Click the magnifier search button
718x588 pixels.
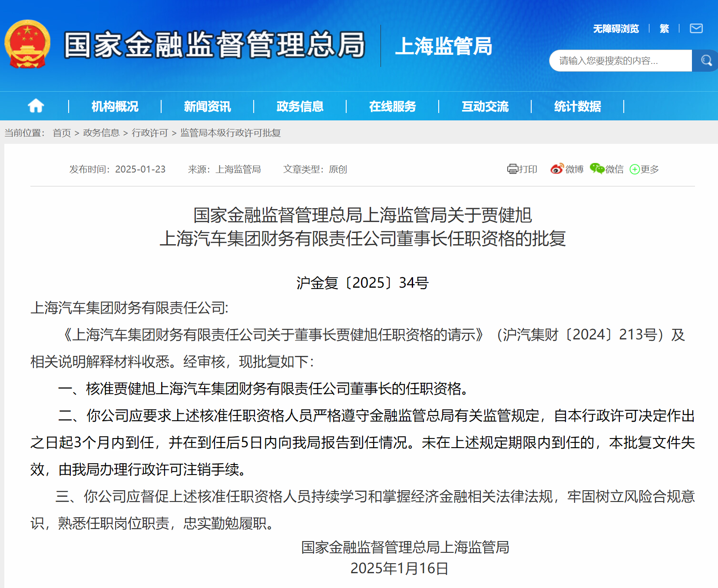(x=706, y=61)
